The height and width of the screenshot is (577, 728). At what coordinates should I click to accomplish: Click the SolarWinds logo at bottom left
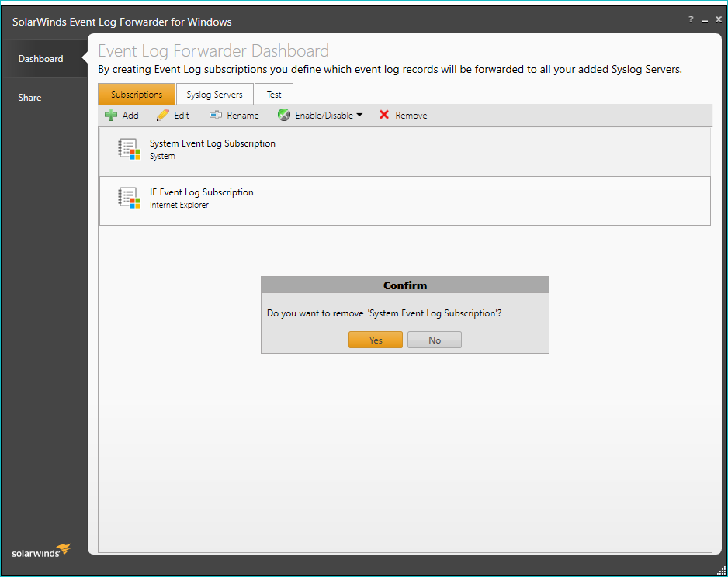(x=40, y=551)
